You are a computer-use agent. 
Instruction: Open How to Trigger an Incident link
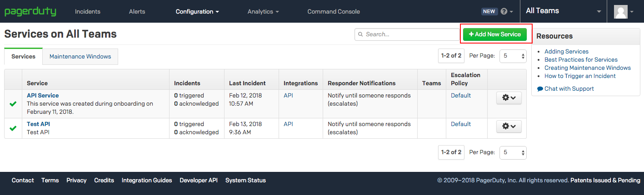click(580, 76)
